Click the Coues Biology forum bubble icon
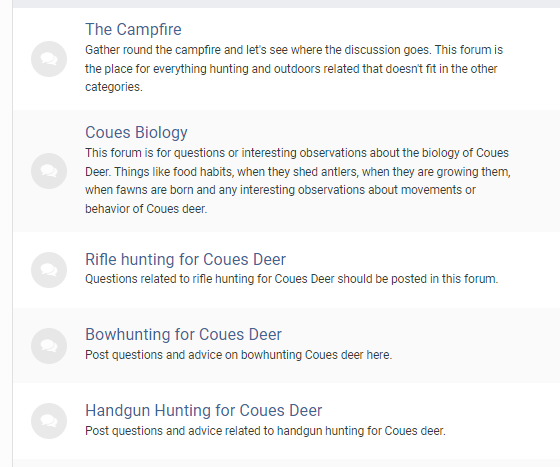 click(x=49, y=171)
